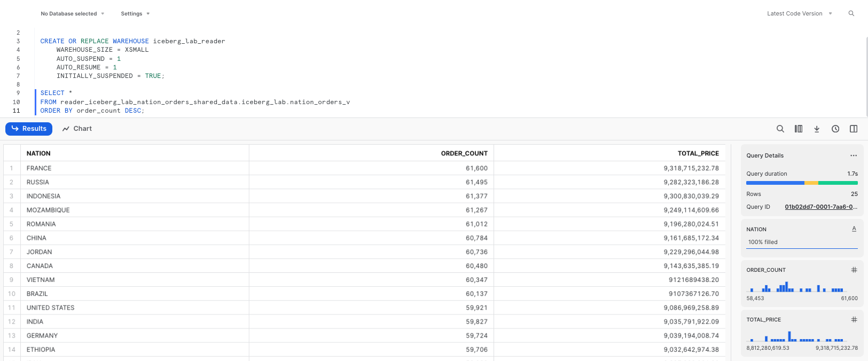Open the column selector icon in results toolbar

(799, 129)
